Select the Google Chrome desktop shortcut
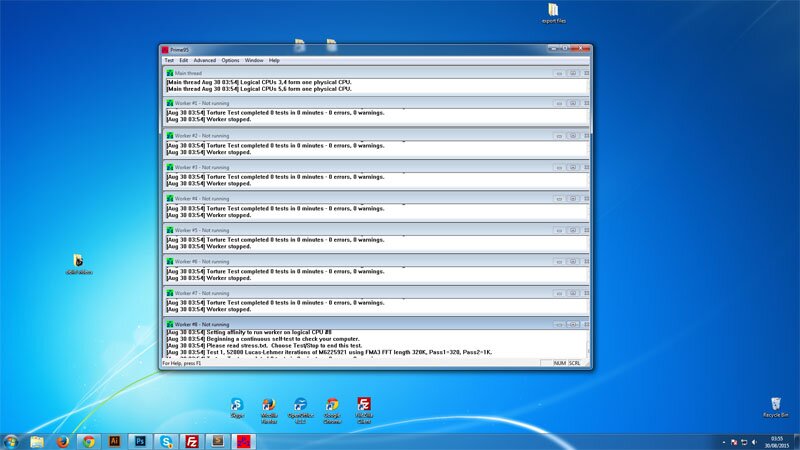 332,410
